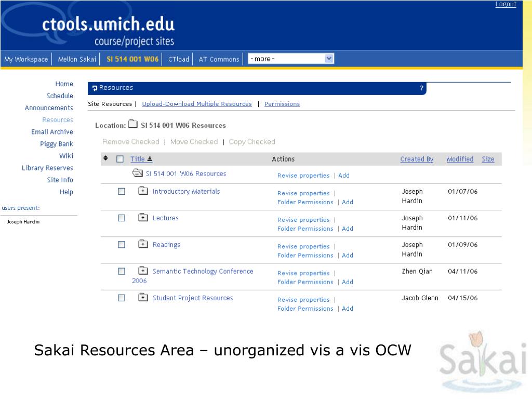Expand the Introductory Materials folder

tap(143, 191)
